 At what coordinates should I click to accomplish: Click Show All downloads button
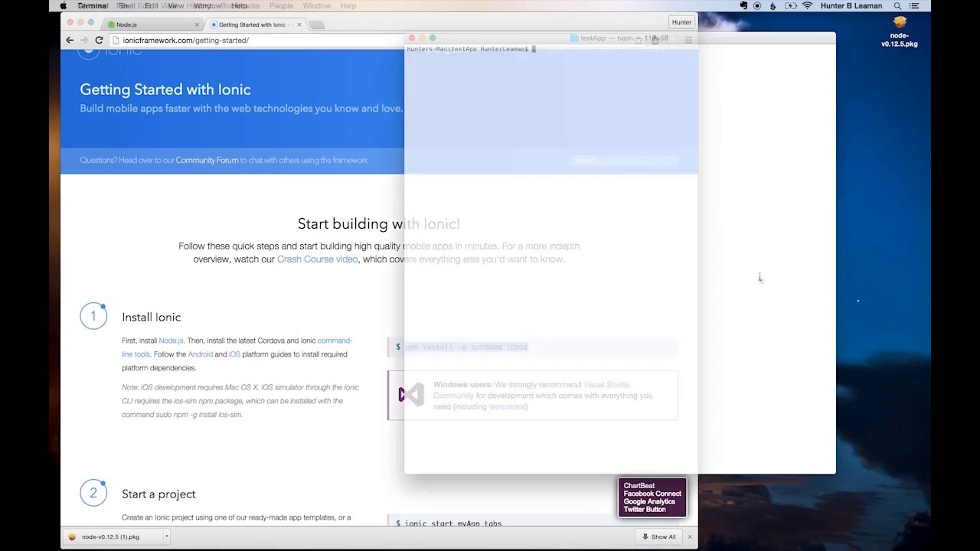(x=660, y=536)
